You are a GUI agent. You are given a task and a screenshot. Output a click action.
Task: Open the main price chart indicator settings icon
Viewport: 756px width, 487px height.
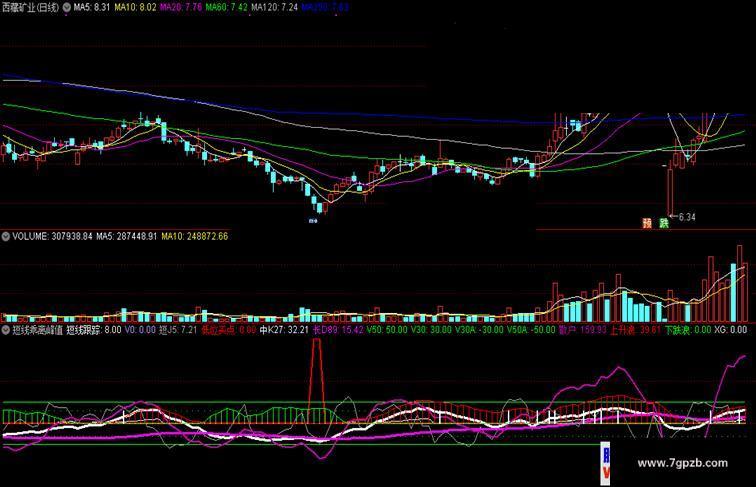pyautogui.click(x=67, y=7)
